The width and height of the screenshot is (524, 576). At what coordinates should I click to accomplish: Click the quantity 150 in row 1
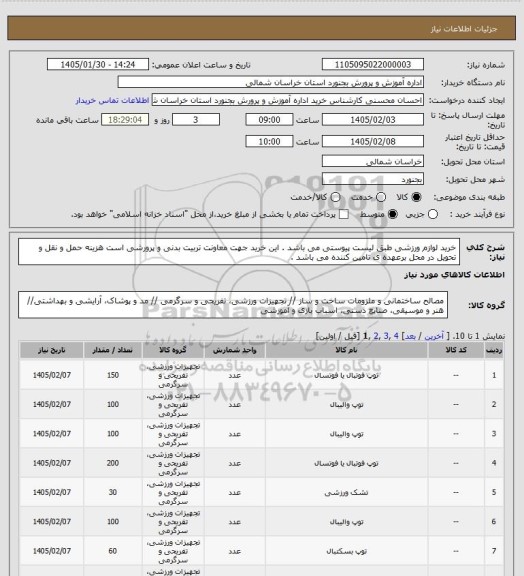(113, 375)
